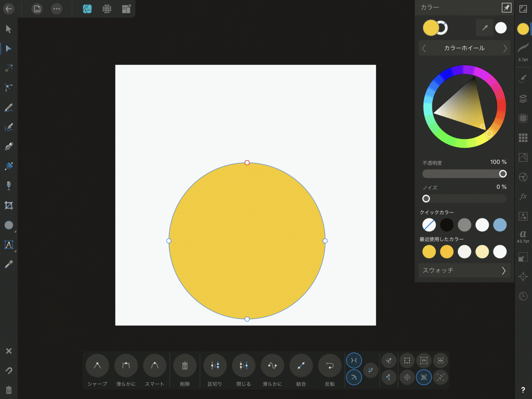Select the Text tool
Viewport: 532px width, 399px height.
8,245
